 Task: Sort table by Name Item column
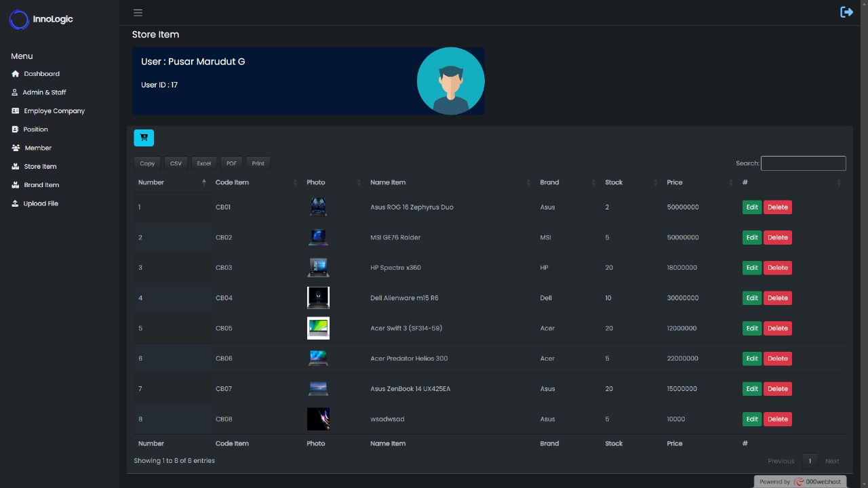tap(451, 182)
